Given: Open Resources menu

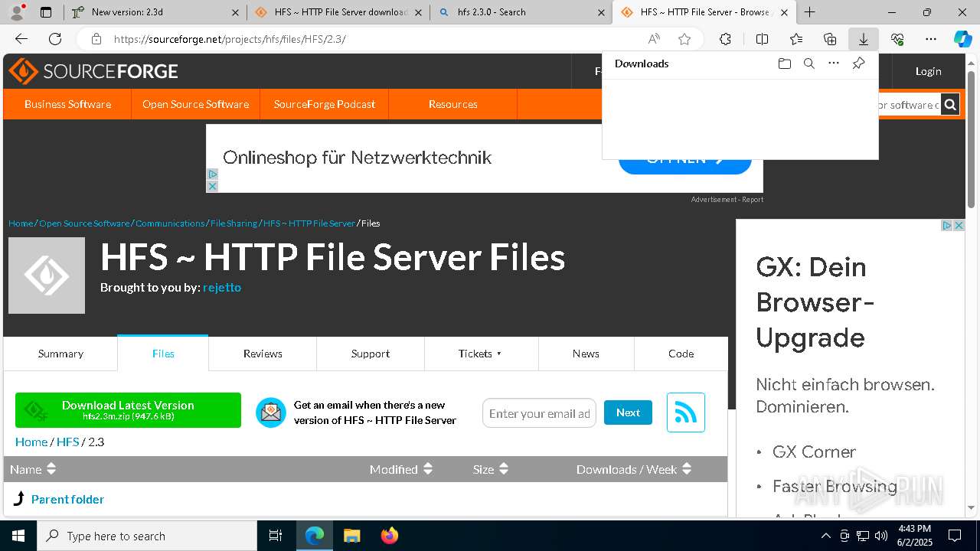Looking at the screenshot, I should [x=453, y=104].
